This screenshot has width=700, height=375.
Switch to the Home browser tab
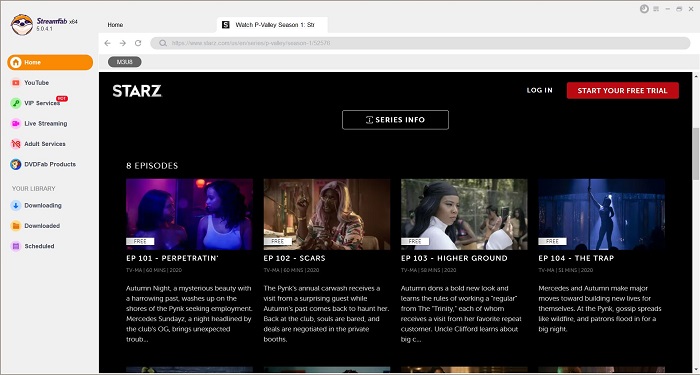coord(115,25)
